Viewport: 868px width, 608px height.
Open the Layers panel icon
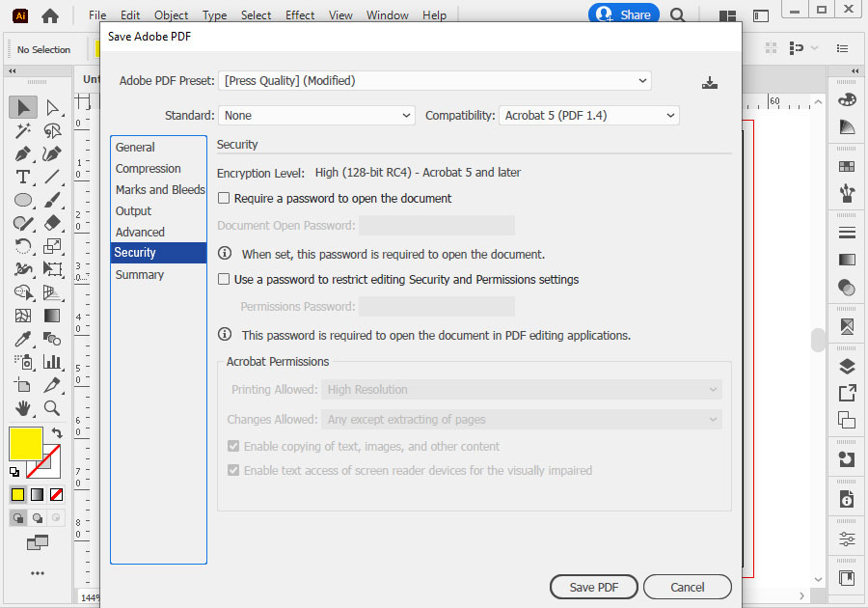[847, 367]
